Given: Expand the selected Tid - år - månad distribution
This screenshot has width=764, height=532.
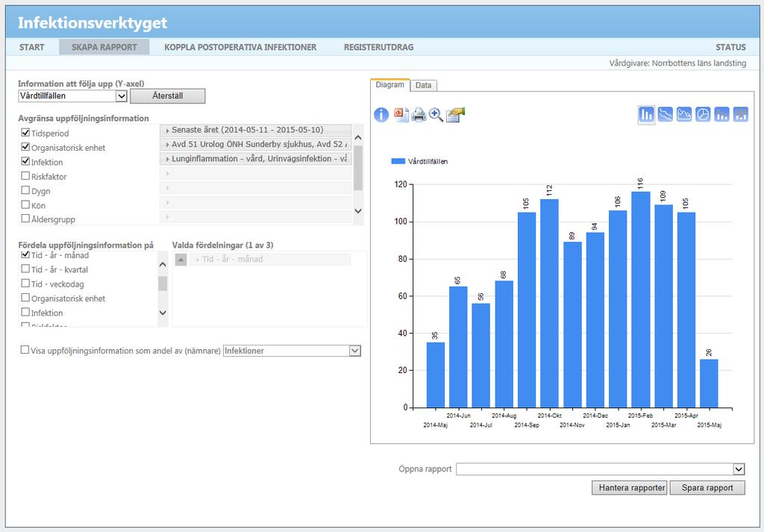Looking at the screenshot, I should 270,260.
